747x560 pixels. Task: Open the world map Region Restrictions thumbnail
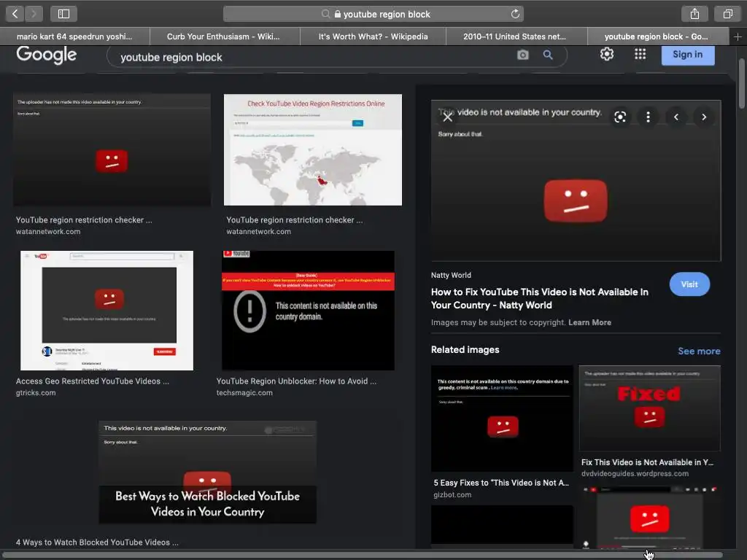click(312, 149)
